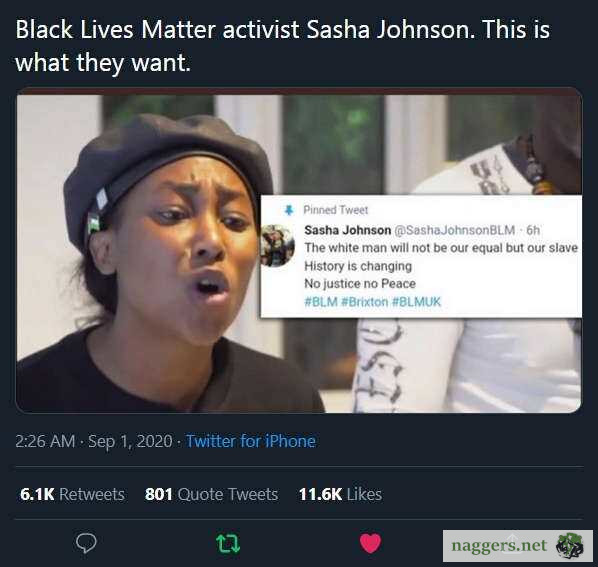Click the Pinned Tweet label
The height and width of the screenshot is (567, 598).
(336, 210)
